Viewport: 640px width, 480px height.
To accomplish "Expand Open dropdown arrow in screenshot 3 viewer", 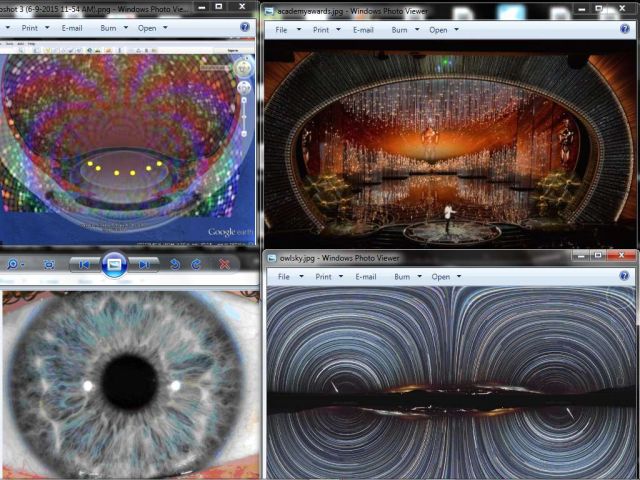I will 165,28.
